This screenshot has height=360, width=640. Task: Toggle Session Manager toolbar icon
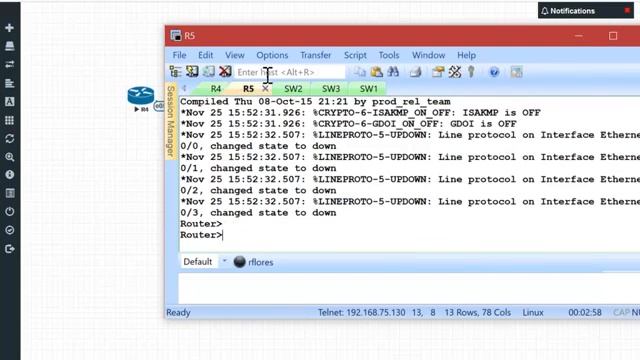pyautogui.click(x=176, y=72)
